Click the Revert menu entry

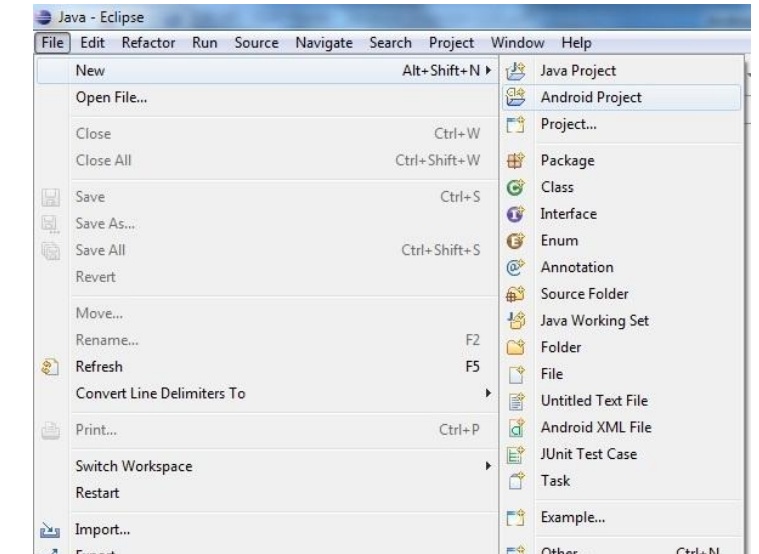pyautogui.click(x=268, y=277)
